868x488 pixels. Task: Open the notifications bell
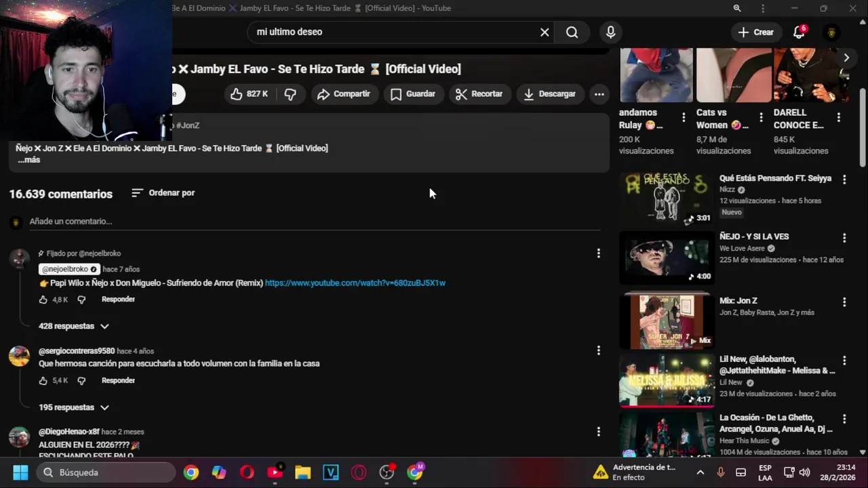799,32
